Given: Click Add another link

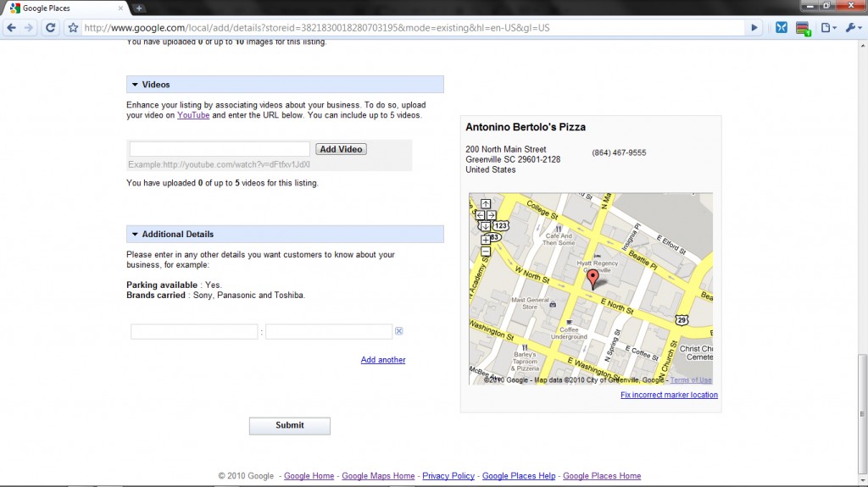Looking at the screenshot, I should click(x=383, y=360).
